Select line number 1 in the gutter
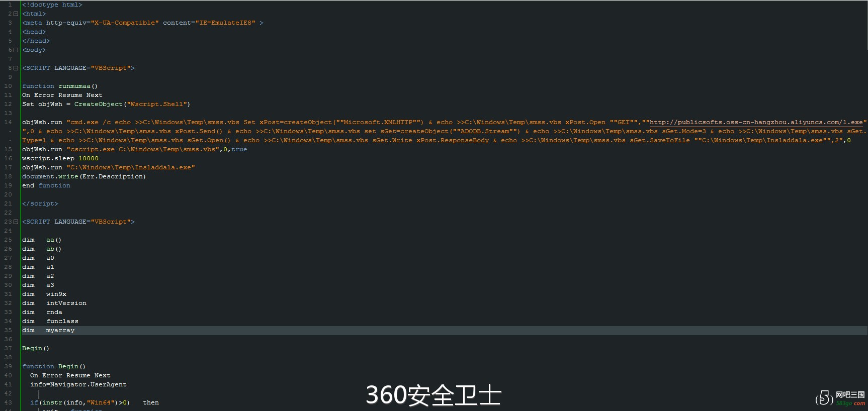This screenshot has height=411, width=868. tap(10, 5)
